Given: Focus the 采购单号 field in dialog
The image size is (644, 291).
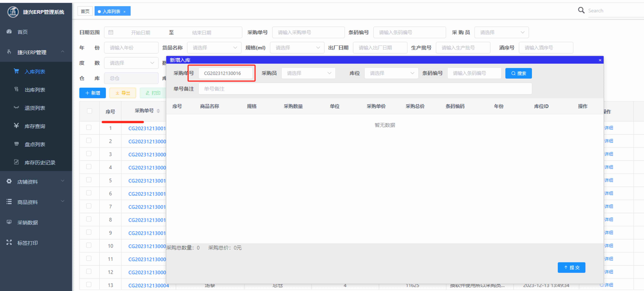Looking at the screenshot, I should [225, 73].
